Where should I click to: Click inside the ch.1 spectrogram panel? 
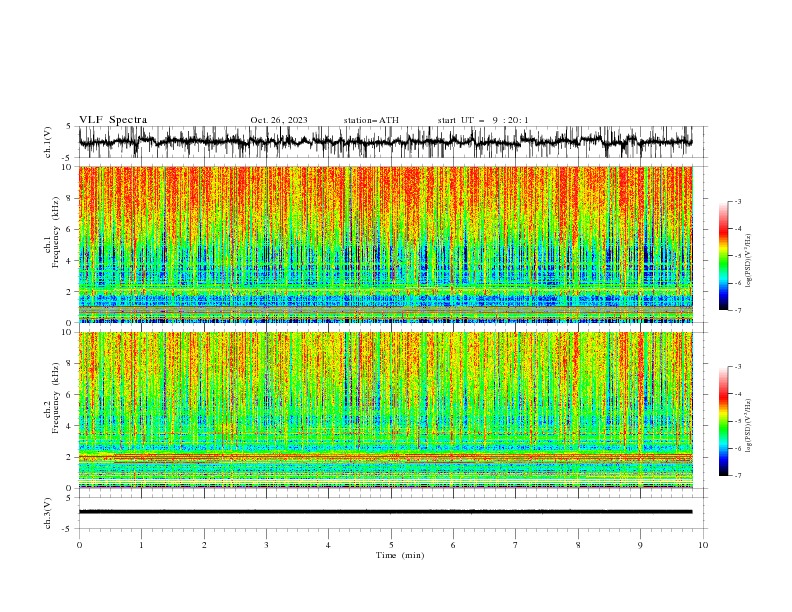(x=385, y=244)
